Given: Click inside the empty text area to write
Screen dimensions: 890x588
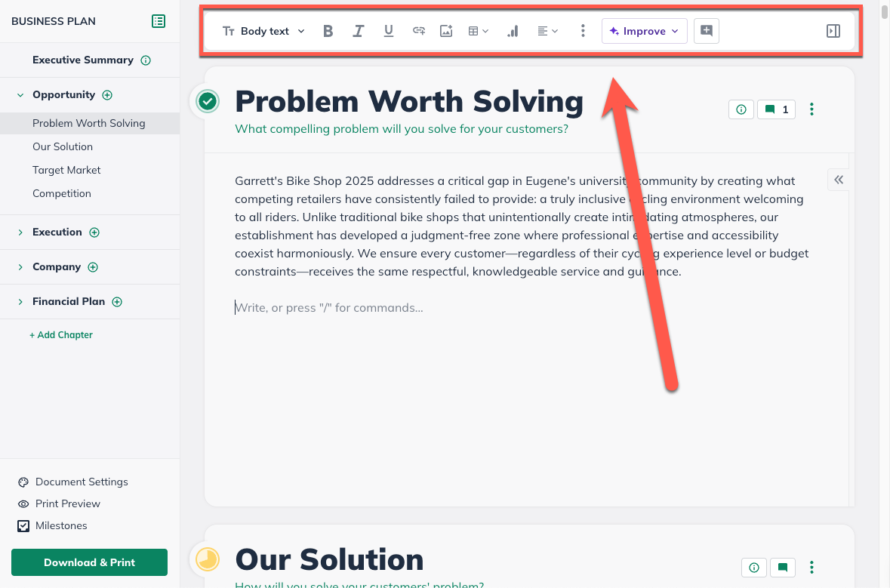Looking at the screenshot, I should pyautogui.click(x=377, y=307).
